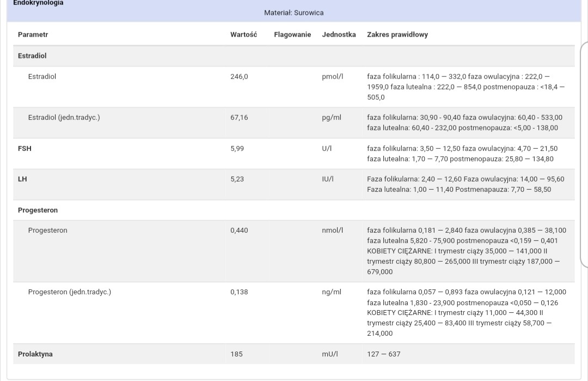Click the Endokrynologia section heading
The width and height of the screenshot is (588, 381).
coord(38,3)
